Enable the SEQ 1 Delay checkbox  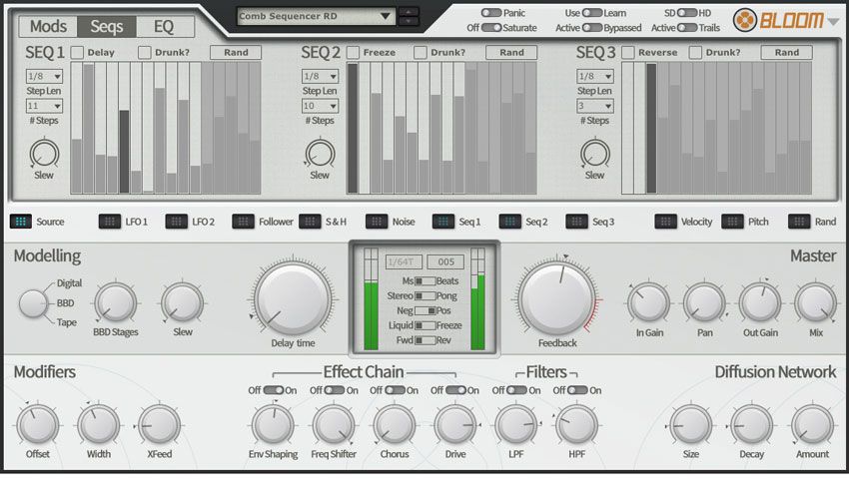(78, 53)
